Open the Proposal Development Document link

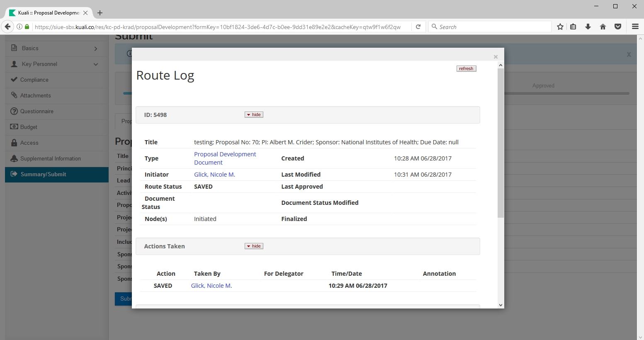[225, 158]
